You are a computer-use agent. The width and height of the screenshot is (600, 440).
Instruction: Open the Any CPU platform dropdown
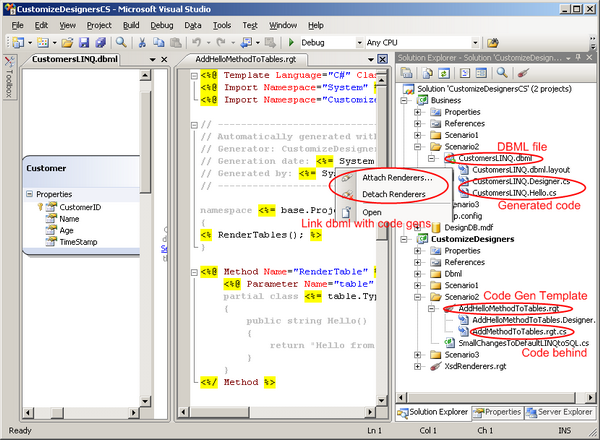[475, 42]
